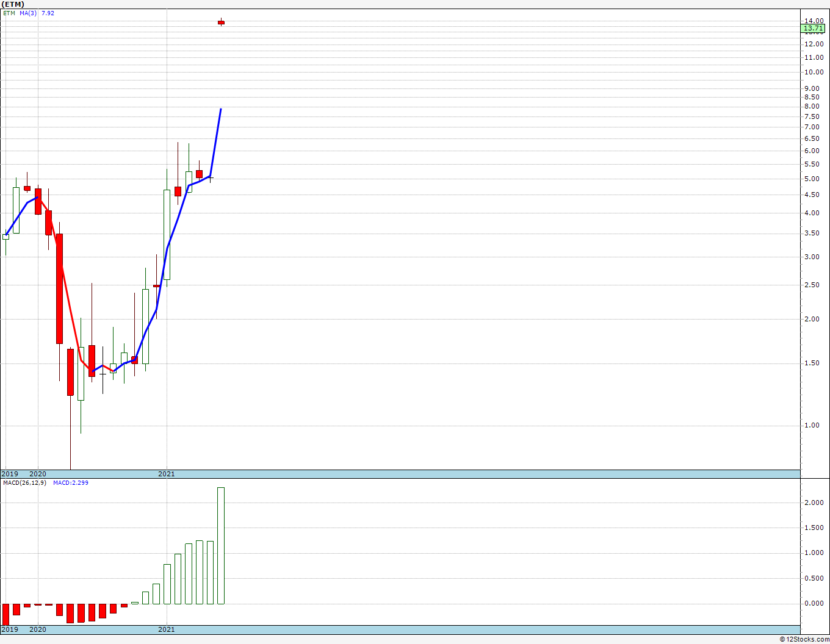Click the 10.00 price axis label
Viewport: 830px width, 644px height.
coord(814,72)
